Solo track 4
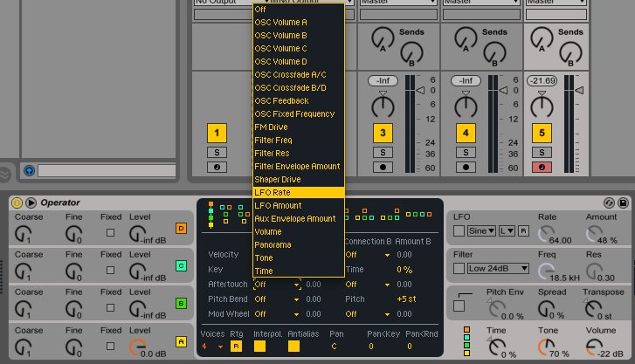The height and width of the screenshot is (364, 635). click(x=466, y=152)
